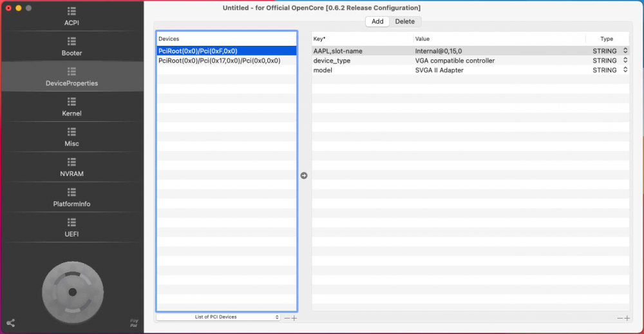Click the PayPal donate icon
Screen dimensions: 644x334
click(135, 323)
